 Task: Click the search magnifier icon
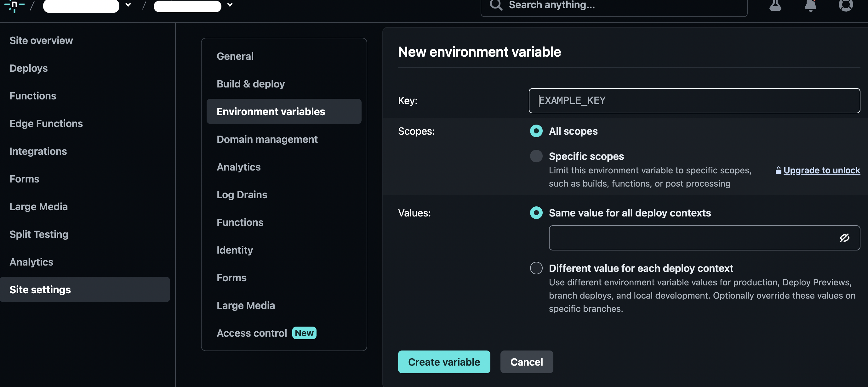click(496, 5)
